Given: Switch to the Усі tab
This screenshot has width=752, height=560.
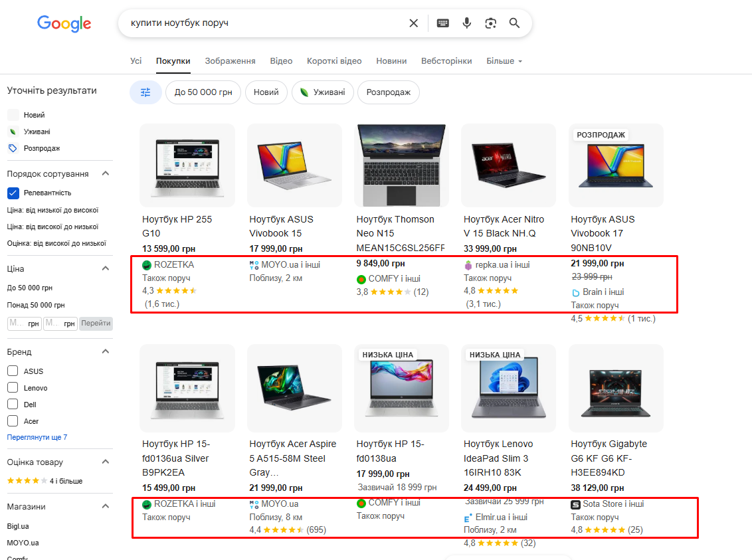Looking at the screenshot, I should (x=136, y=61).
